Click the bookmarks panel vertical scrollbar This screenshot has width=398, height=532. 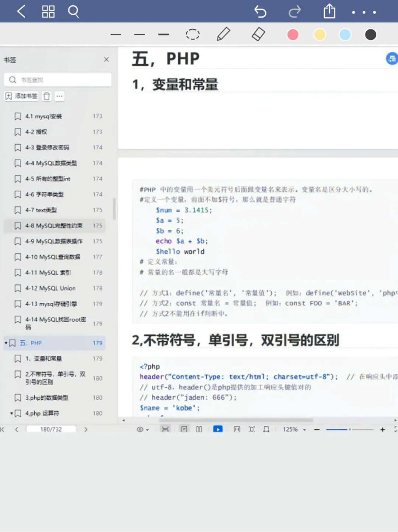click(x=114, y=209)
